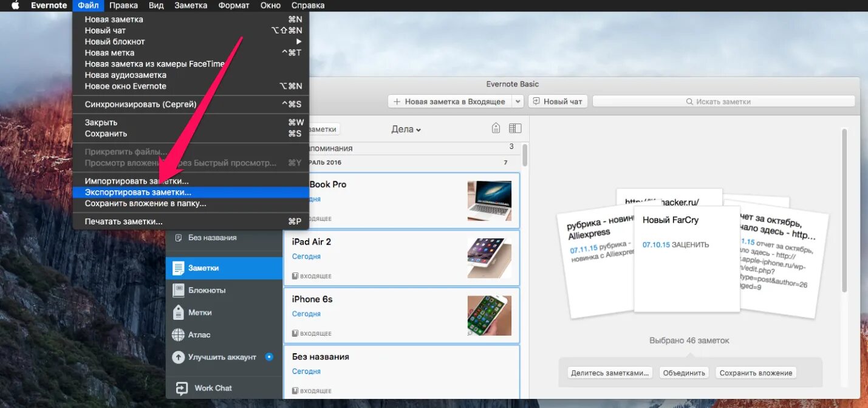868x408 pixels.
Task: Click the Объединить button
Action: [x=684, y=373]
